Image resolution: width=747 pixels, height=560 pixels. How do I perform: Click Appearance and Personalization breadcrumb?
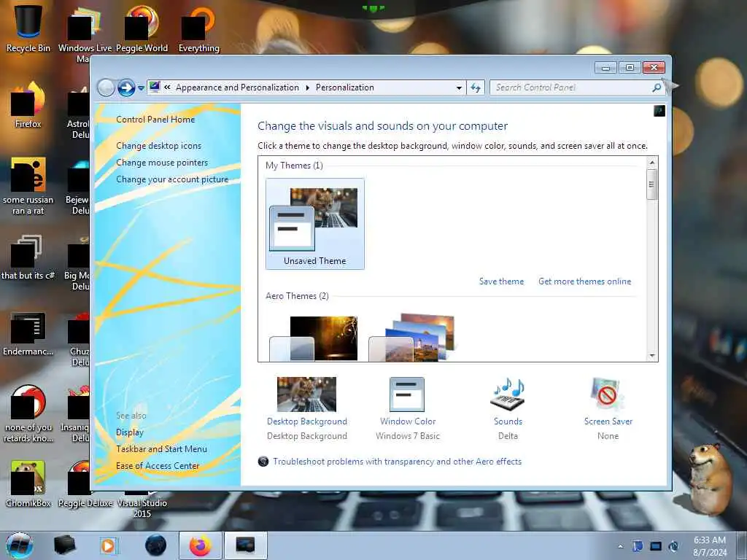click(x=237, y=87)
